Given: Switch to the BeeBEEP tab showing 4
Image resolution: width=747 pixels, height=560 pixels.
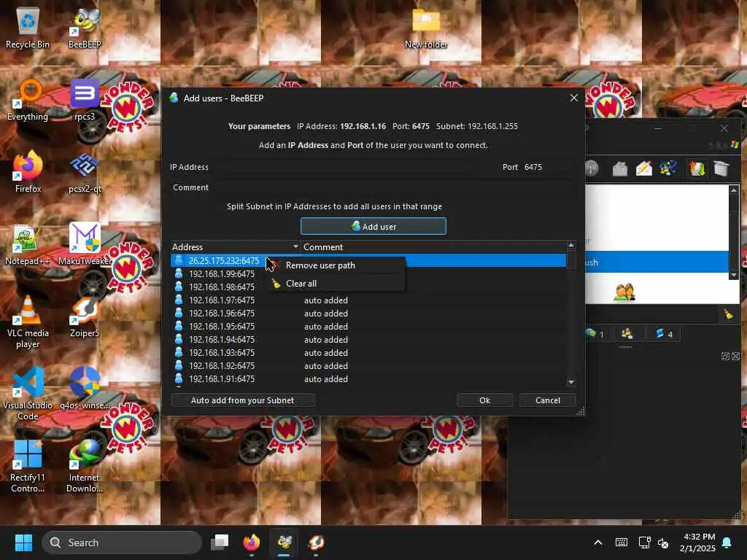Looking at the screenshot, I should (664, 334).
